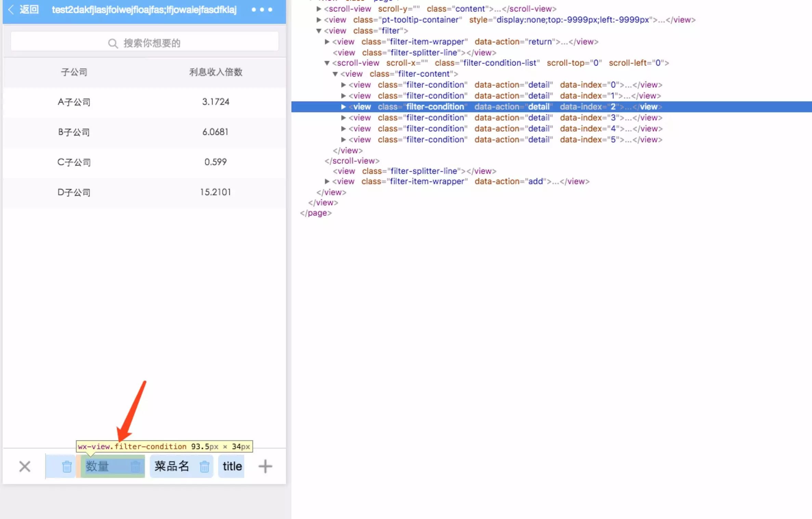Open the three-dot menu in header
This screenshot has width=812, height=519.
pos(262,10)
